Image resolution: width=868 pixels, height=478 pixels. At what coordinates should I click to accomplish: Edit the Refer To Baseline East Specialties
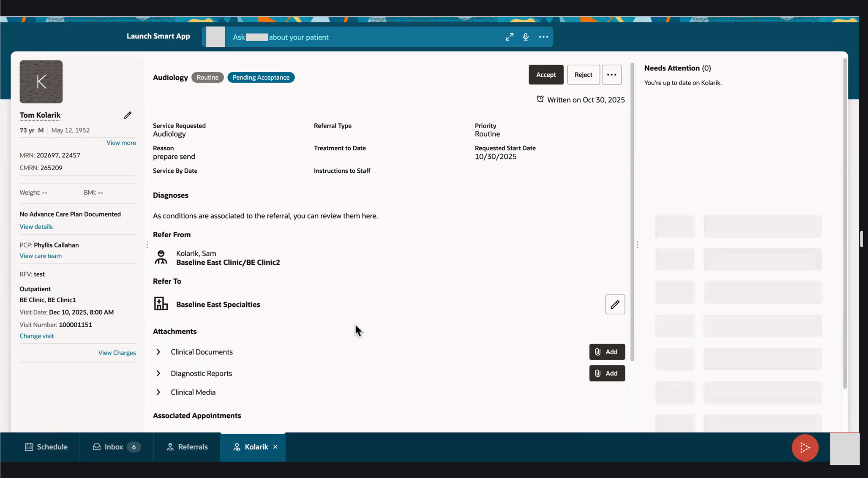pyautogui.click(x=615, y=304)
